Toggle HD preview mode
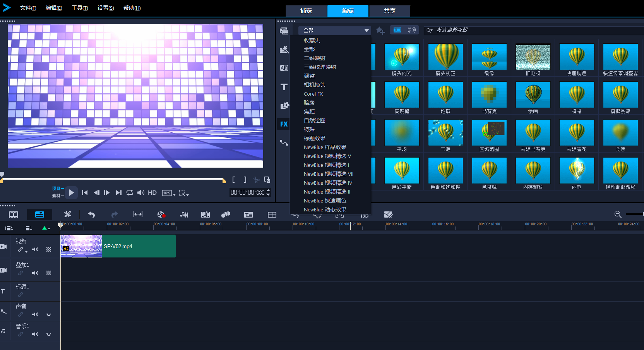644x350 pixels. click(152, 192)
